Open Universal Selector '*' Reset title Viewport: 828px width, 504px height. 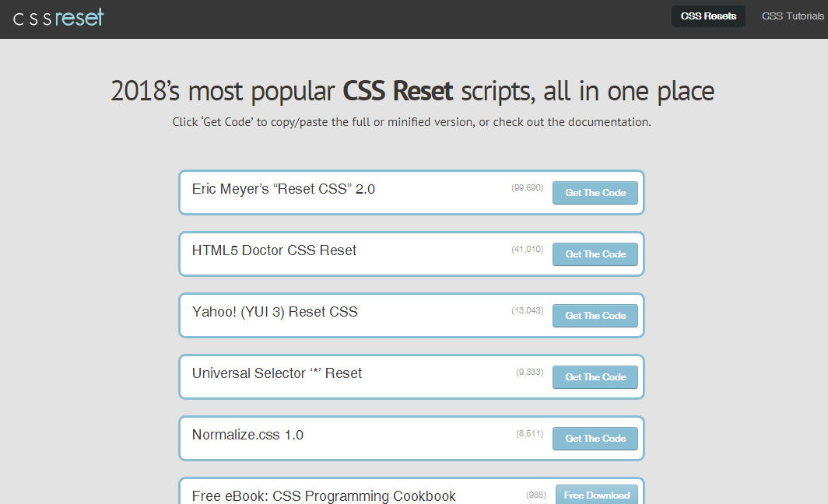pos(277,373)
